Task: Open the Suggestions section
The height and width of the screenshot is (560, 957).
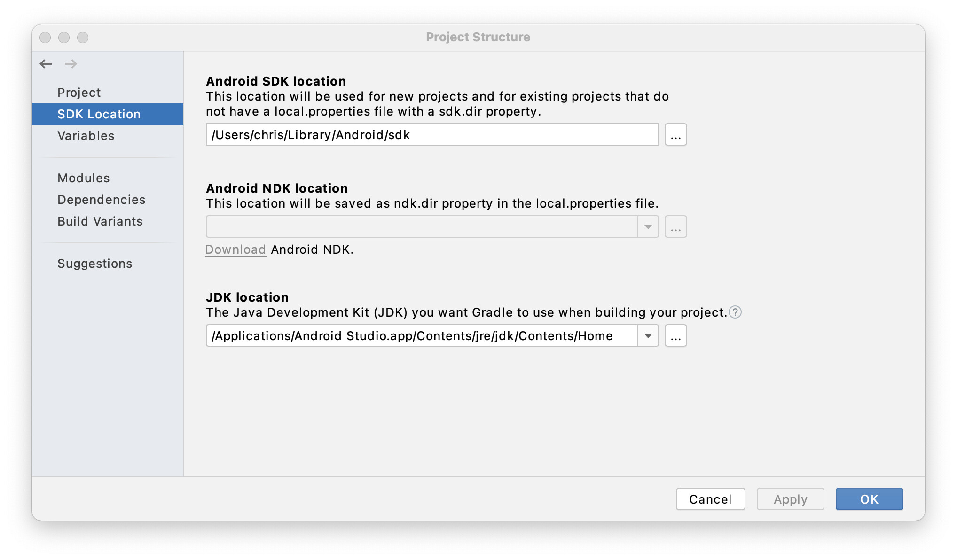Action: (x=95, y=264)
